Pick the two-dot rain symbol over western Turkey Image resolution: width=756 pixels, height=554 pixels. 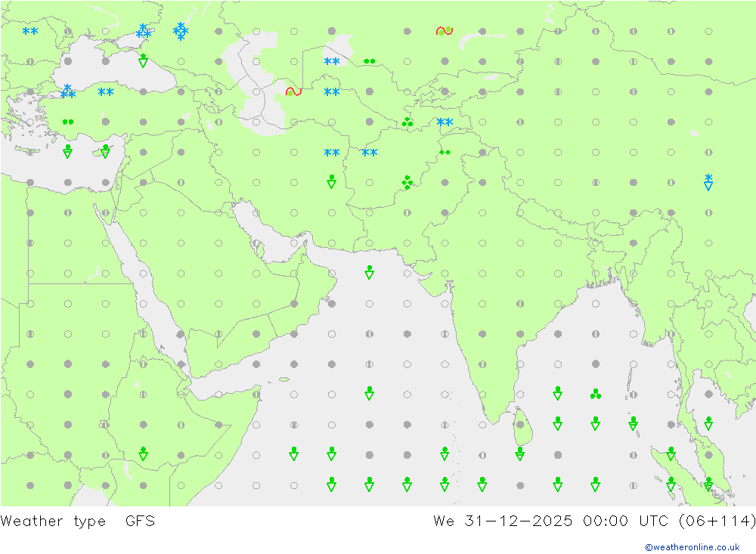pyautogui.click(x=68, y=122)
